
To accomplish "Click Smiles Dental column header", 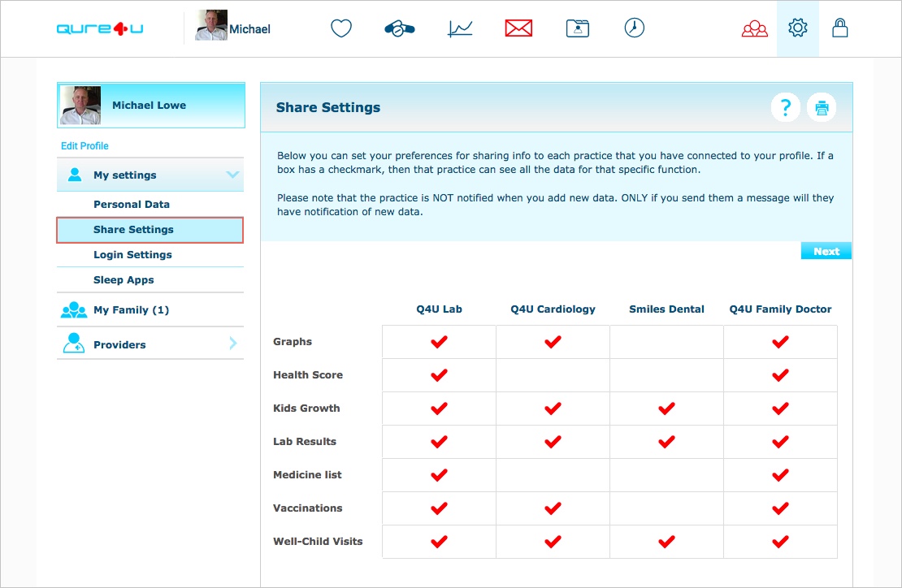I will click(x=666, y=309).
